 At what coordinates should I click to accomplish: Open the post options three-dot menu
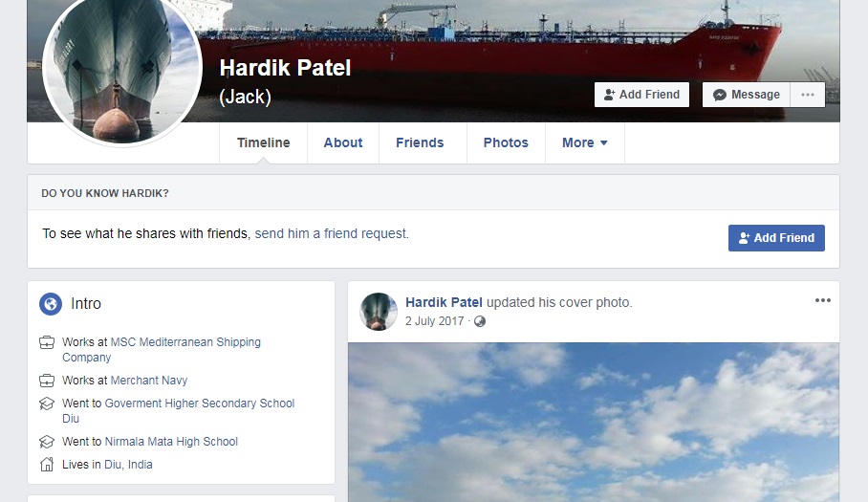tap(823, 300)
